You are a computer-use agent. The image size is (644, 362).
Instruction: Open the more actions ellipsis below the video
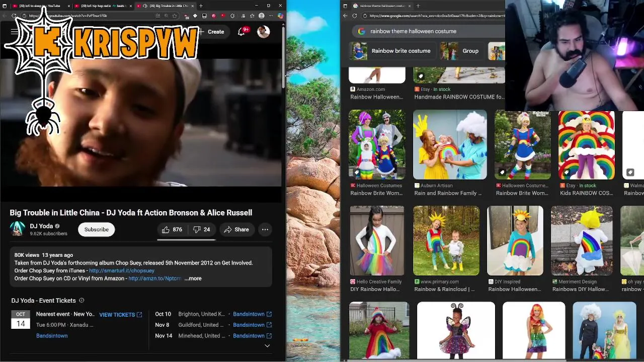point(265,229)
